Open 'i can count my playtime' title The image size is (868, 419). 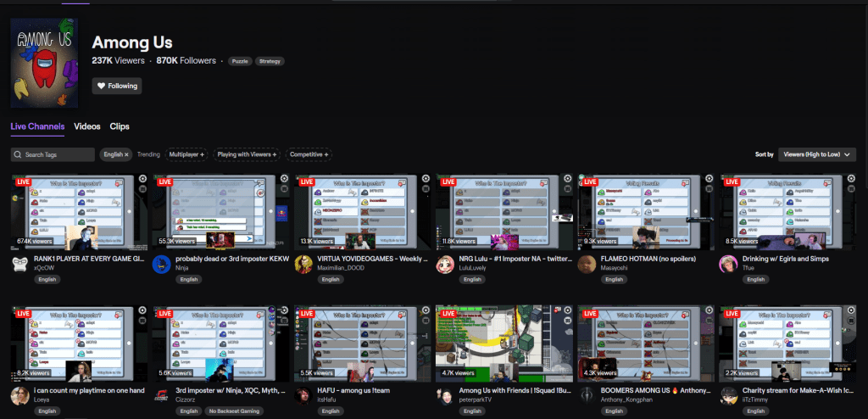(x=89, y=391)
